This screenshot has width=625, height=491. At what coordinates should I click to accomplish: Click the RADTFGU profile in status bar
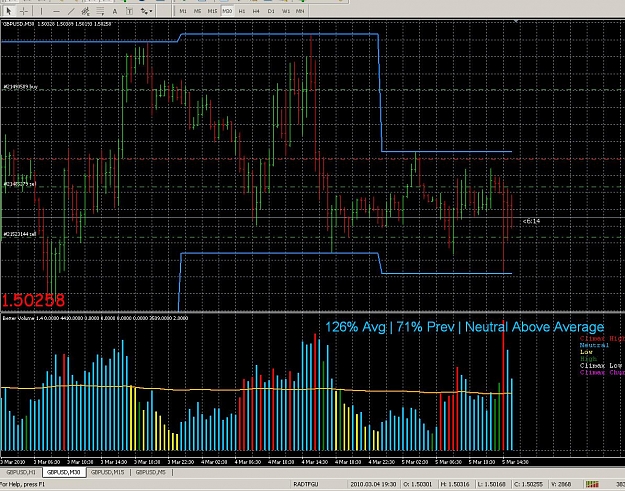[x=306, y=484]
